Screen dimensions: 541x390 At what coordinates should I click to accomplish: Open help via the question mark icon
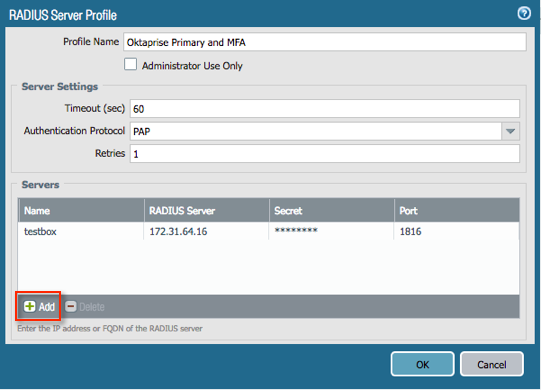pyautogui.click(x=524, y=13)
